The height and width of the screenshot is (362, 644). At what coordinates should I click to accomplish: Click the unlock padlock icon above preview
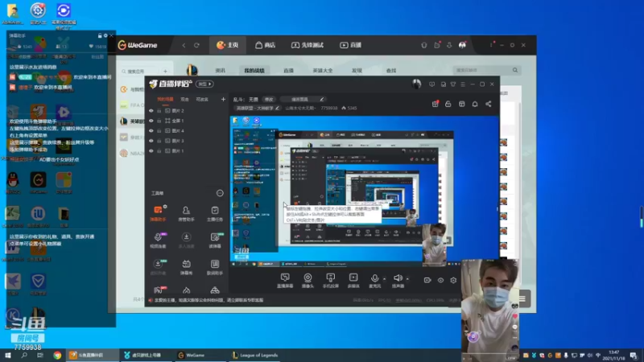coord(448,104)
